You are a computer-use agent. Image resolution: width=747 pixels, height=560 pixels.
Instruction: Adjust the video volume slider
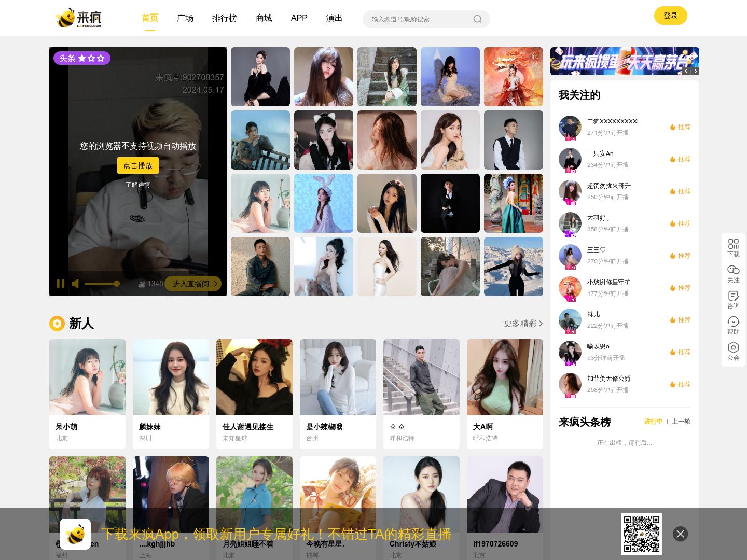pos(102,284)
